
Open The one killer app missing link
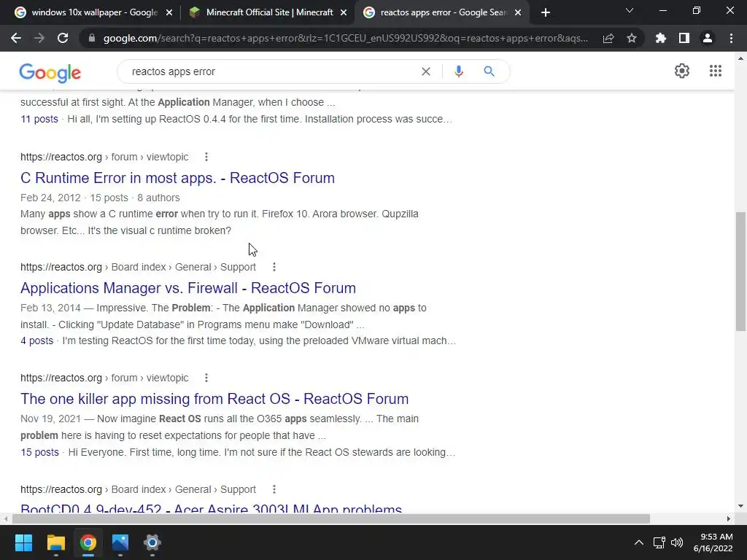214,399
